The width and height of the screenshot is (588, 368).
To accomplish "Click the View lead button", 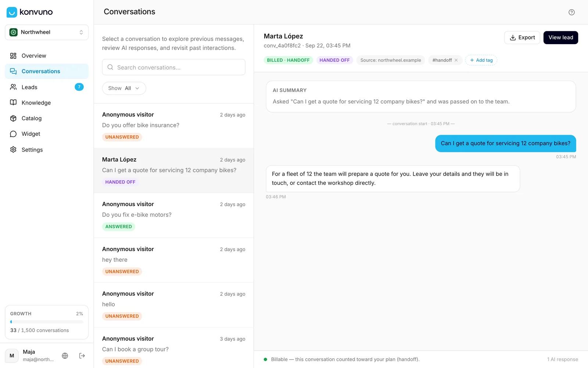I will pyautogui.click(x=561, y=38).
